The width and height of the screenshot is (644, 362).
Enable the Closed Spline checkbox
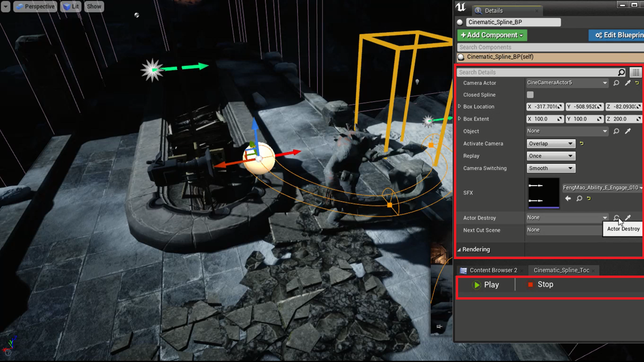point(530,95)
